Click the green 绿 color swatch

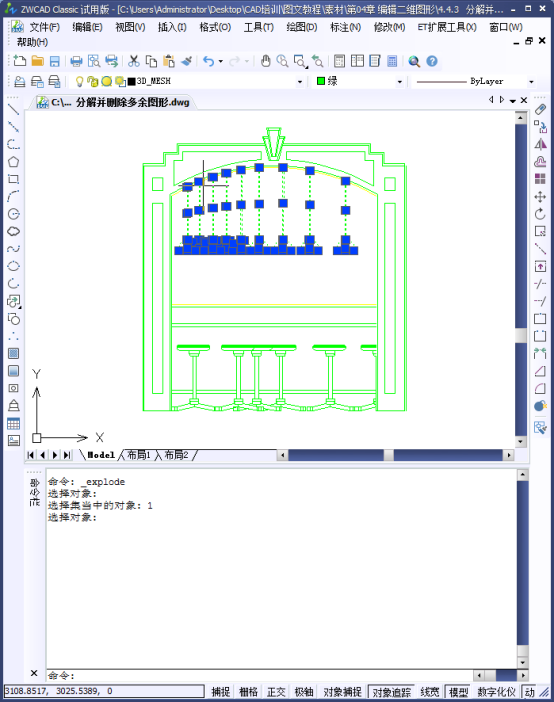click(321, 81)
